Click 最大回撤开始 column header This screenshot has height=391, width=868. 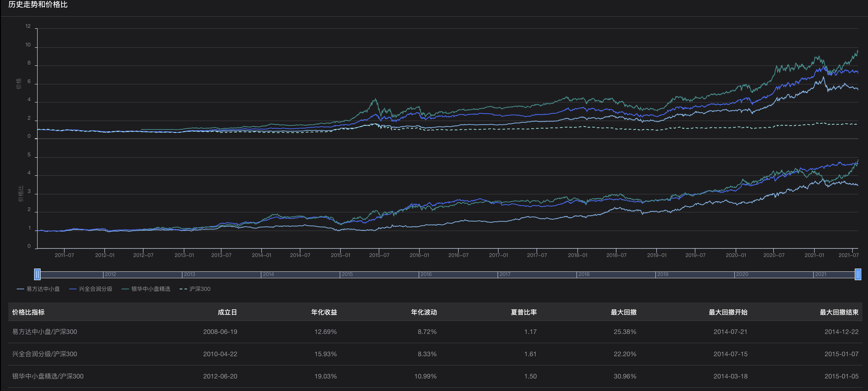[728, 312]
